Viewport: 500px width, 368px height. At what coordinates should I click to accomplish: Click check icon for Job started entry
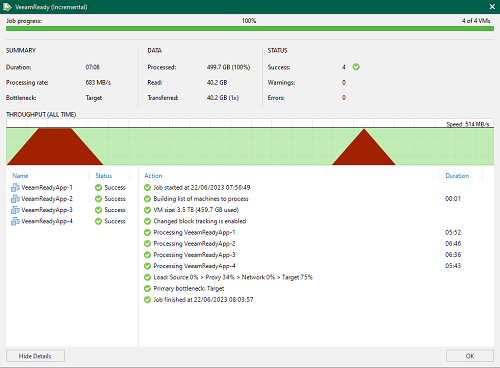click(147, 188)
